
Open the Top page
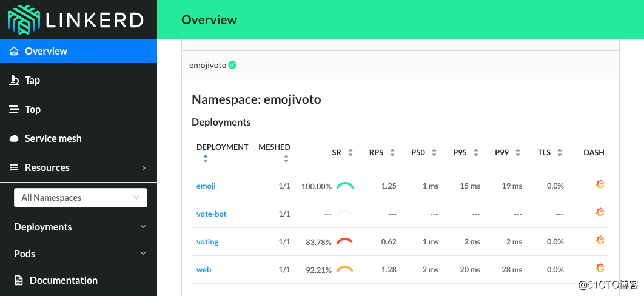tap(78, 109)
